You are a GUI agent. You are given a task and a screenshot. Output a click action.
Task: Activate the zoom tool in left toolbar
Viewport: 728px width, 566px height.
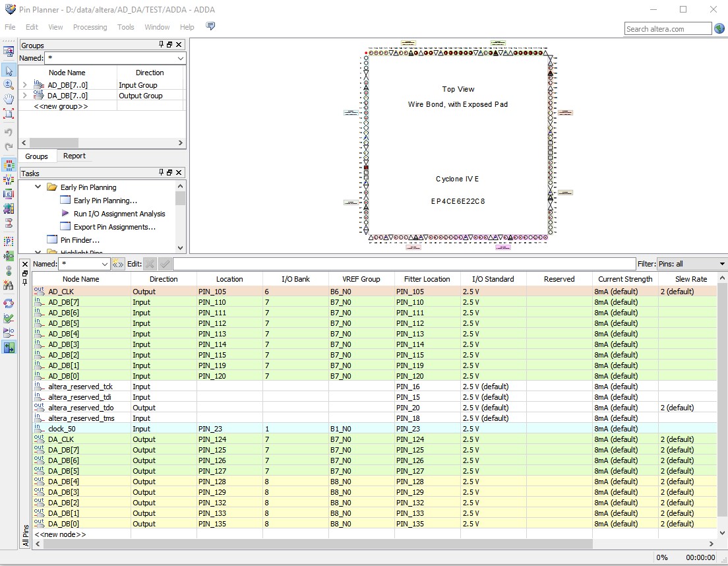click(9, 84)
